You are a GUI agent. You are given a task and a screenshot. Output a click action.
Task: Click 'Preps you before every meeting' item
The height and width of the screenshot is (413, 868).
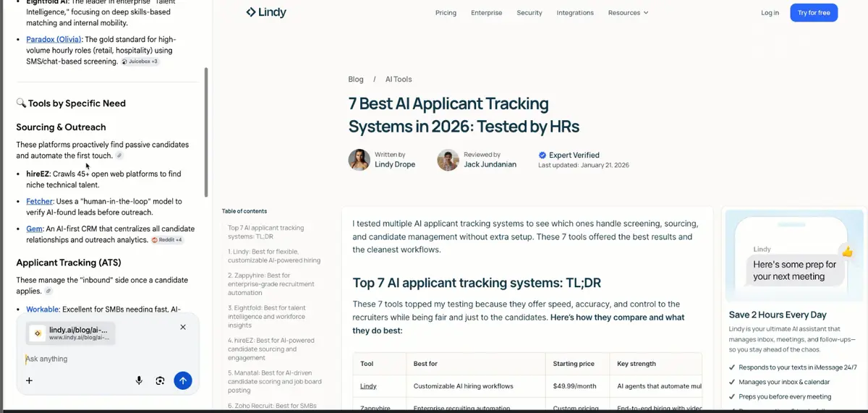tap(785, 396)
